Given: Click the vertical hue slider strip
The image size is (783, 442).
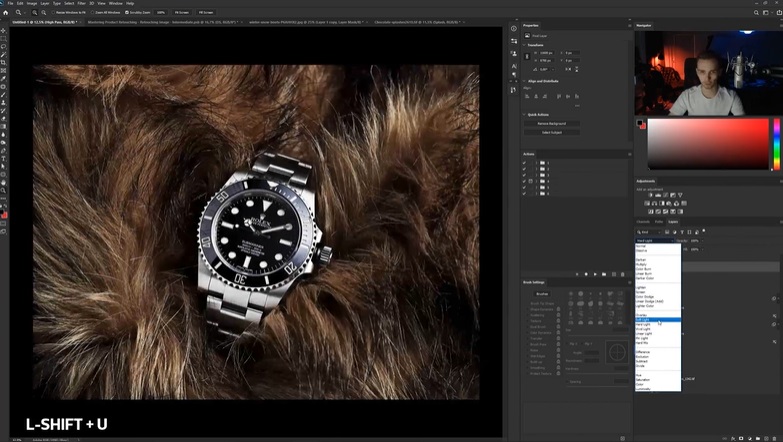Looking at the screenshot, I should click(777, 144).
